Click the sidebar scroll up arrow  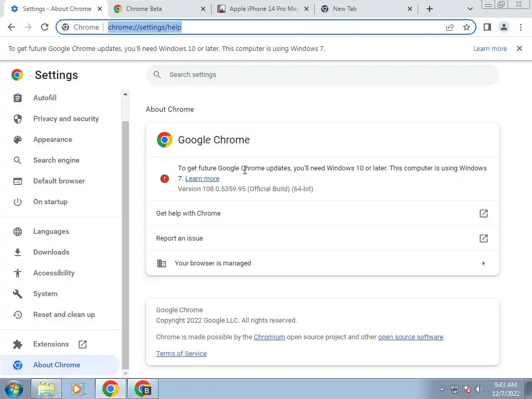tap(126, 94)
